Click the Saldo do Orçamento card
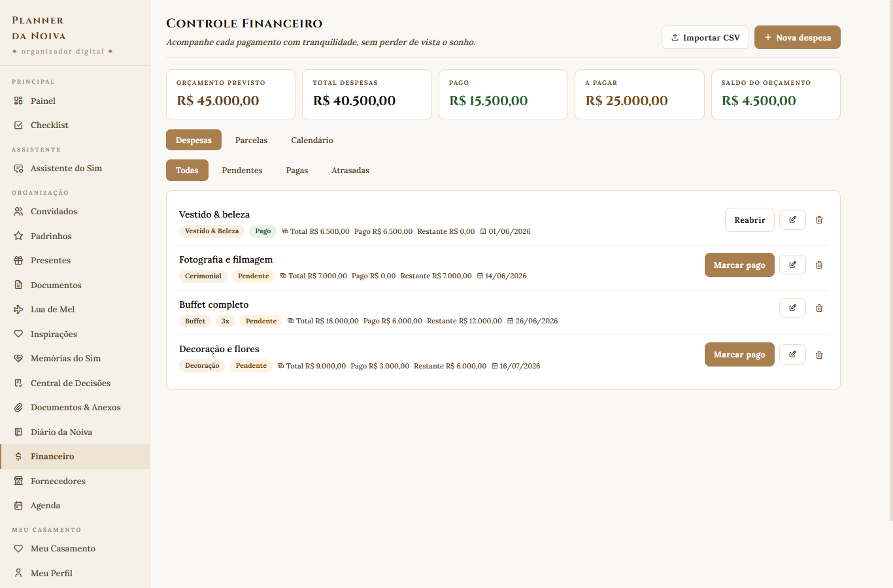The width and height of the screenshot is (893, 588). 776,95
